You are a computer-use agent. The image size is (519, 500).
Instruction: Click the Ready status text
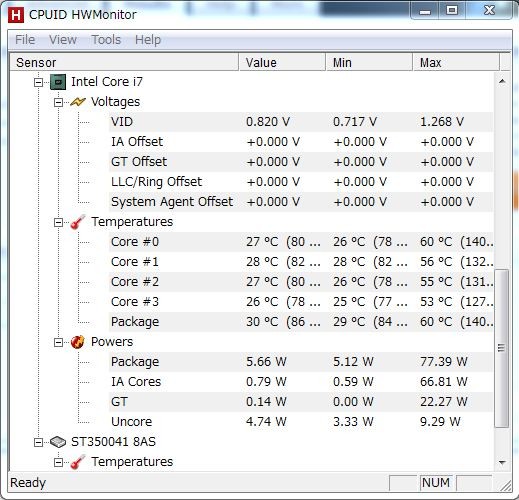click(28, 483)
